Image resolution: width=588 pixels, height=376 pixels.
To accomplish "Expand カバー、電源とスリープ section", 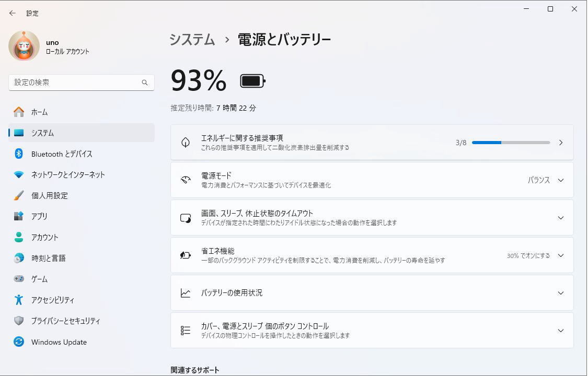I will 560,330.
